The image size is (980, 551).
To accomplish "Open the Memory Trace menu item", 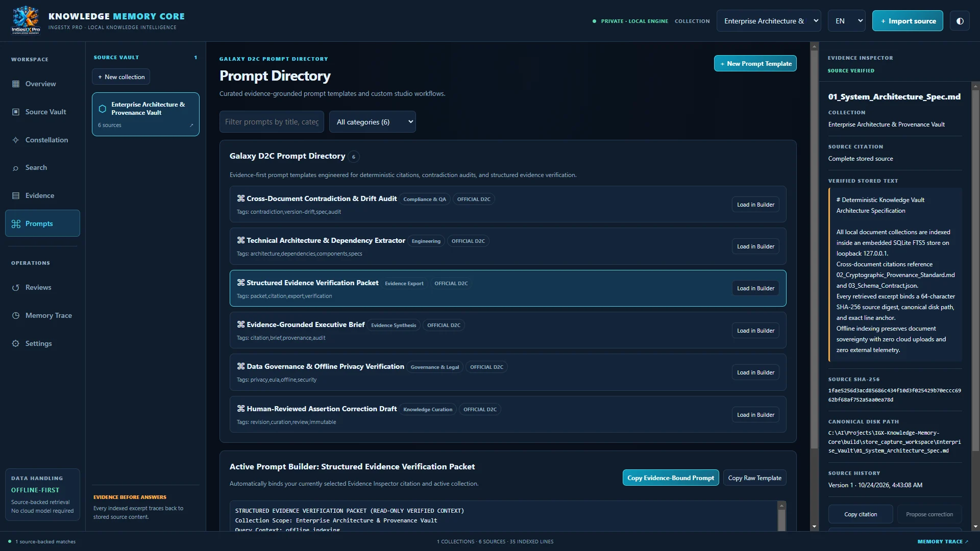I will (42, 315).
